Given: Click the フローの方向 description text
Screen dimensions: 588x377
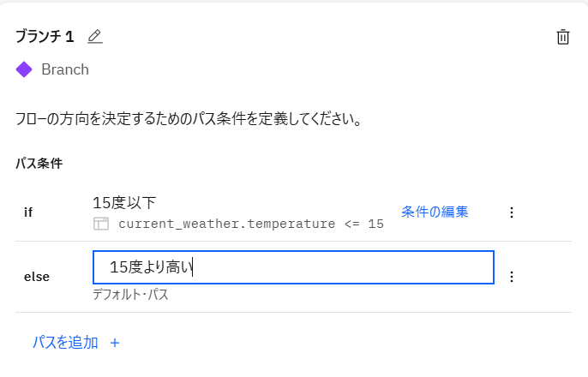Looking at the screenshot, I should pyautogui.click(x=187, y=118).
